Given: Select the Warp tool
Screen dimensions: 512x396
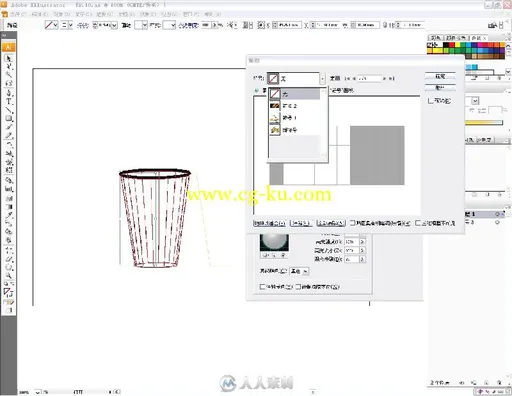Looking at the screenshot, I should (8, 162).
